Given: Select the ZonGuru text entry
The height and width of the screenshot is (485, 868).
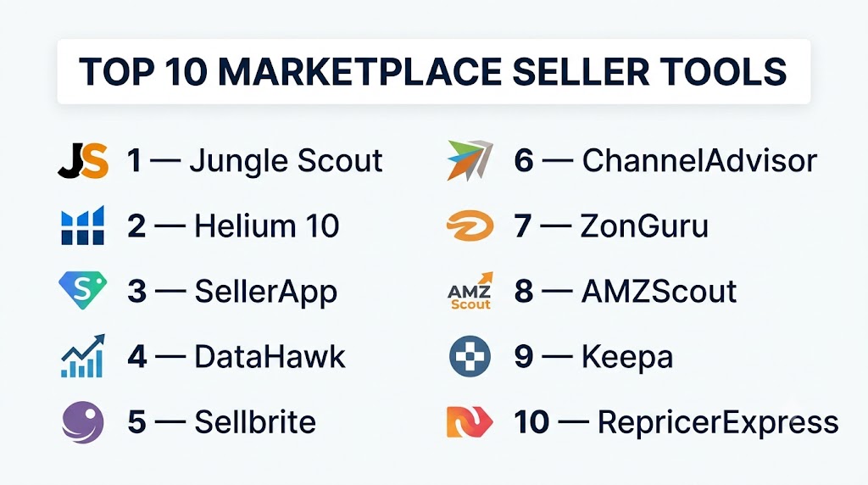Looking at the screenshot, I should coord(644,226).
